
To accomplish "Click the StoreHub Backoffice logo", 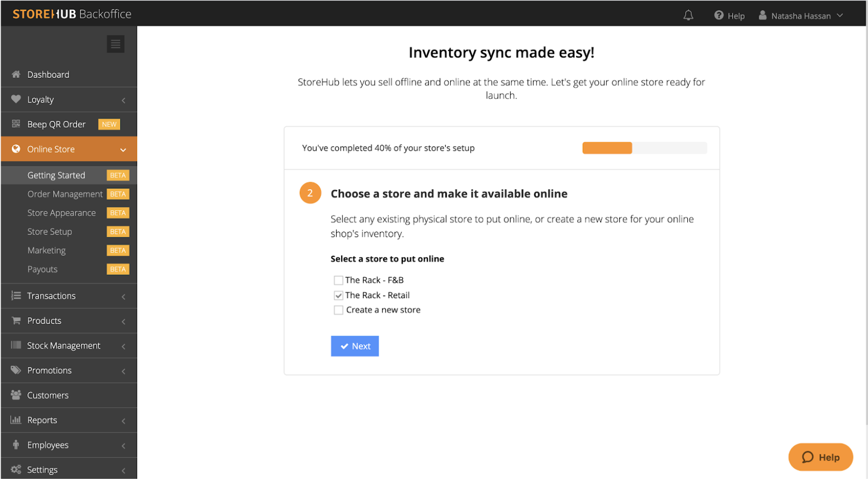I will [72, 14].
